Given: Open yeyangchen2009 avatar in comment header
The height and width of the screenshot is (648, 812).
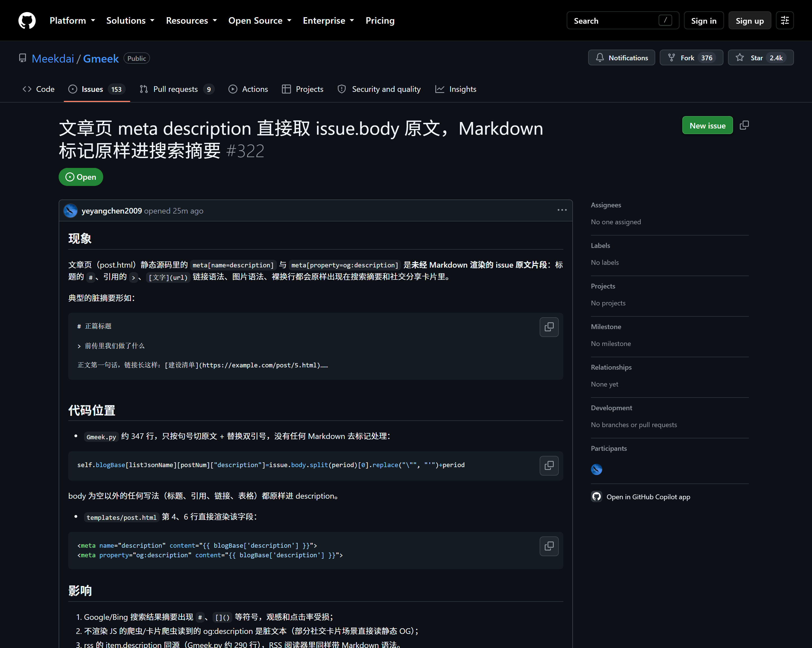Looking at the screenshot, I should [x=70, y=211].
